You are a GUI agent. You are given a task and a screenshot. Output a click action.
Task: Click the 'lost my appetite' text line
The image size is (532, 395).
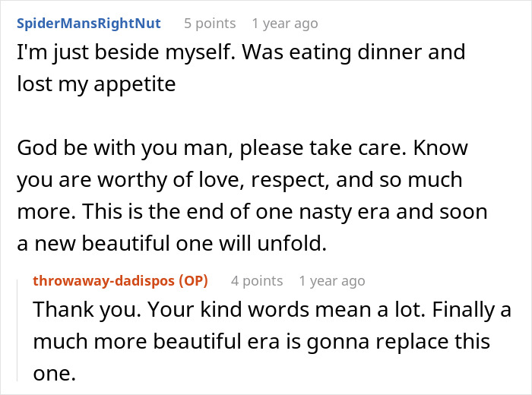[97, 83]
